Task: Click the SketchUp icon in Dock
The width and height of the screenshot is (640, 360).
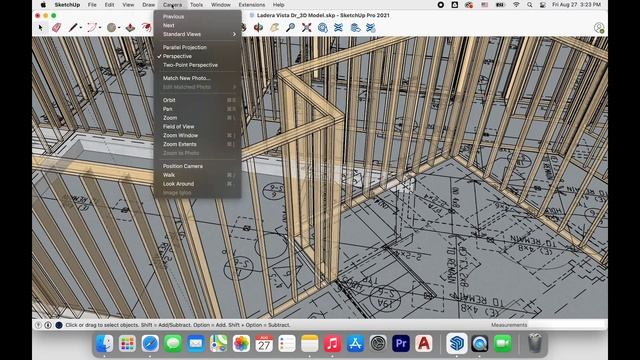Action: point(456,343)
